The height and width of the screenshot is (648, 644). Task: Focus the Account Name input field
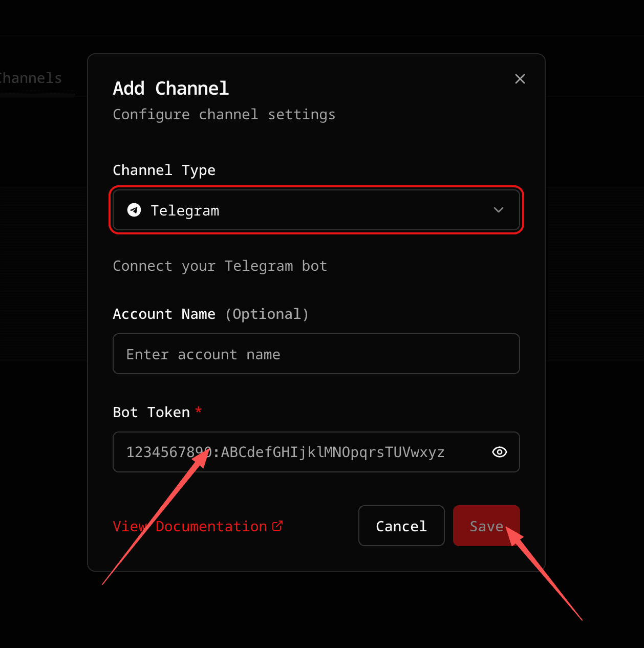click(316, 354)
